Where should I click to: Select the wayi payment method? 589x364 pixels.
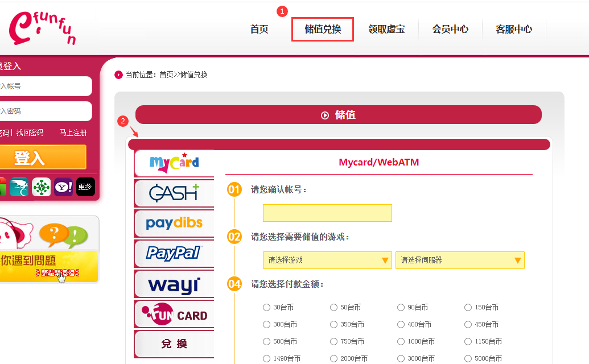coord(174,284)
